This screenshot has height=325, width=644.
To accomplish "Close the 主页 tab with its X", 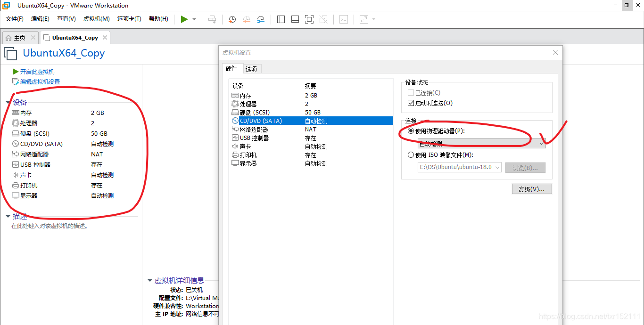I will (x=33, y=38).
